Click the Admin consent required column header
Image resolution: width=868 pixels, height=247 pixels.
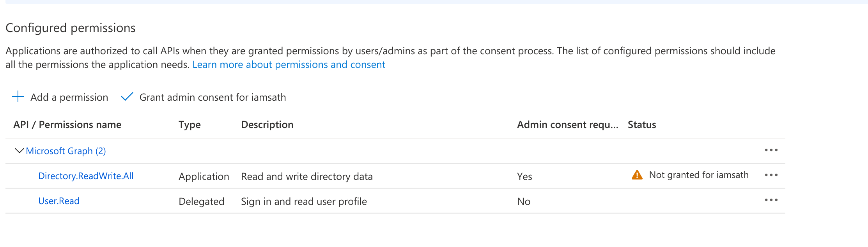pyautogui.click(x=567, y=124)
